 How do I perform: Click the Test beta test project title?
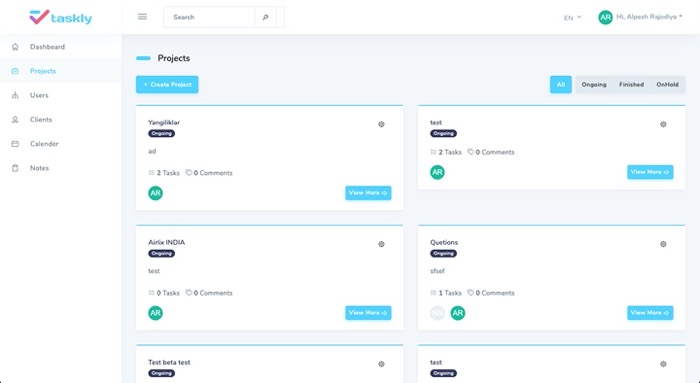(169, 362)
